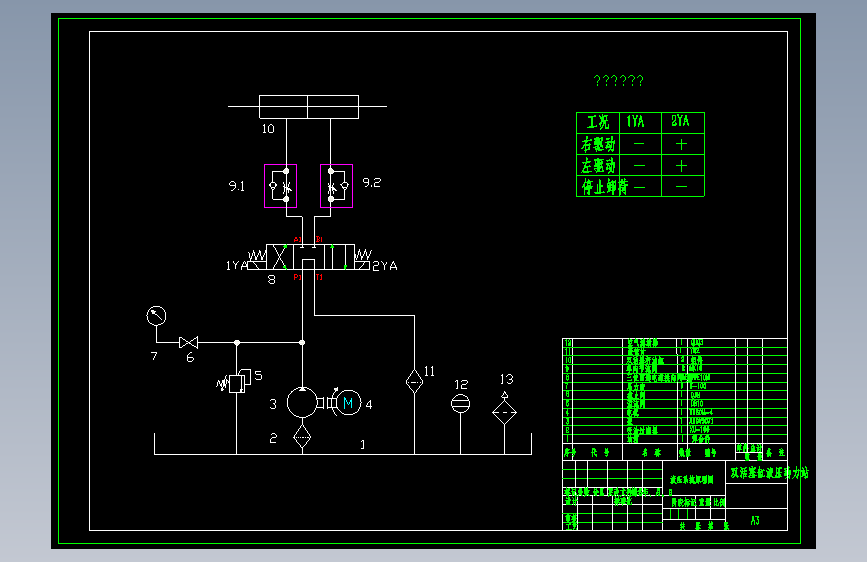This screenshot has width=867, height=562.
Task: Click the magenta throttle valve box 9.1
Action: [280, 186]
